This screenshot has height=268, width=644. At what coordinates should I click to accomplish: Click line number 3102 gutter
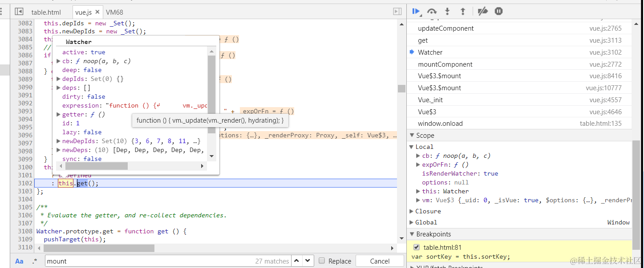point(24,183)
